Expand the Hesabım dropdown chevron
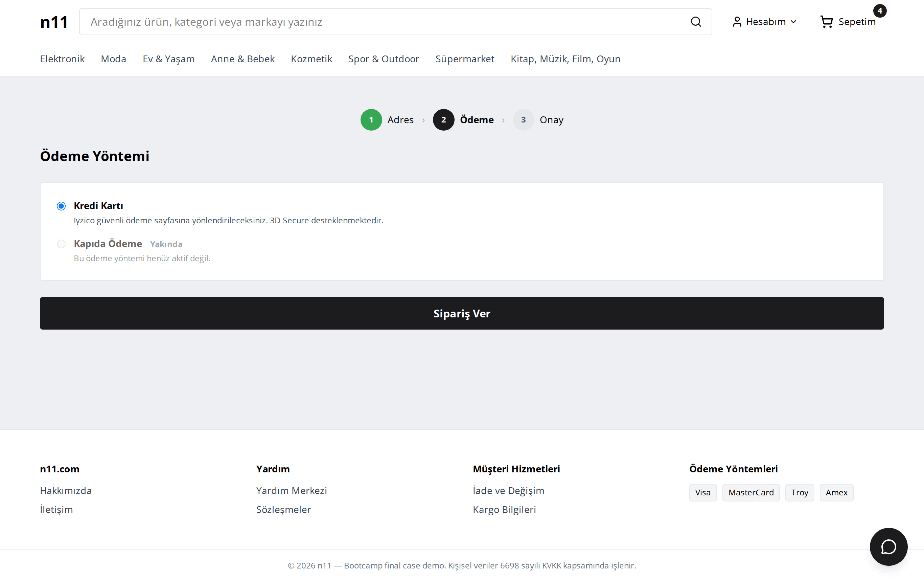The image size is (924, 582). 793,22
